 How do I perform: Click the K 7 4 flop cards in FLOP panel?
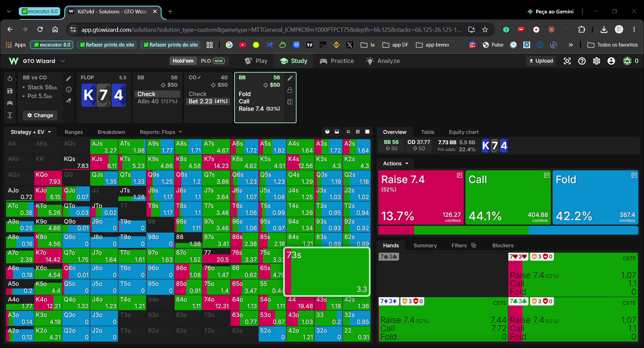point(104,95)
